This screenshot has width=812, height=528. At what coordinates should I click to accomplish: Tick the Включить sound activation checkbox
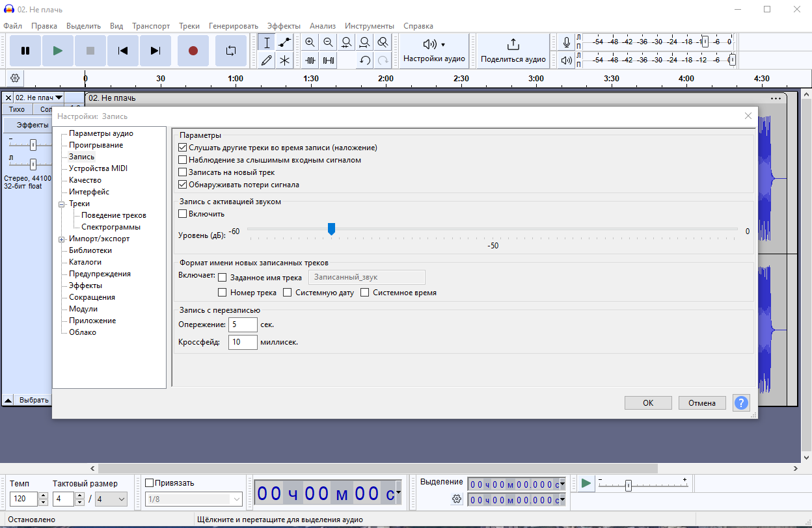point(182,214)
